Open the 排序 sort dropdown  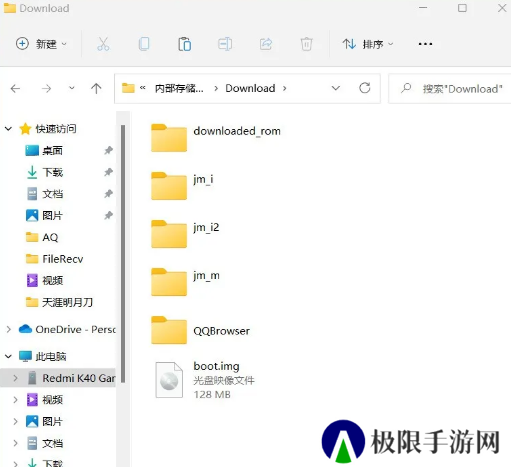click(368, 44)
